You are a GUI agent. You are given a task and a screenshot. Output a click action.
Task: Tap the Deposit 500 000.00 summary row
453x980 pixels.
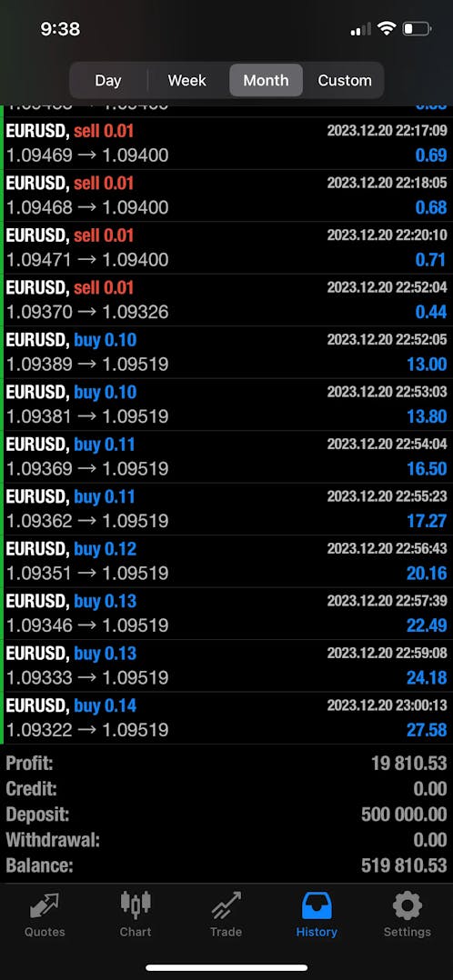(x=226, y=815)
